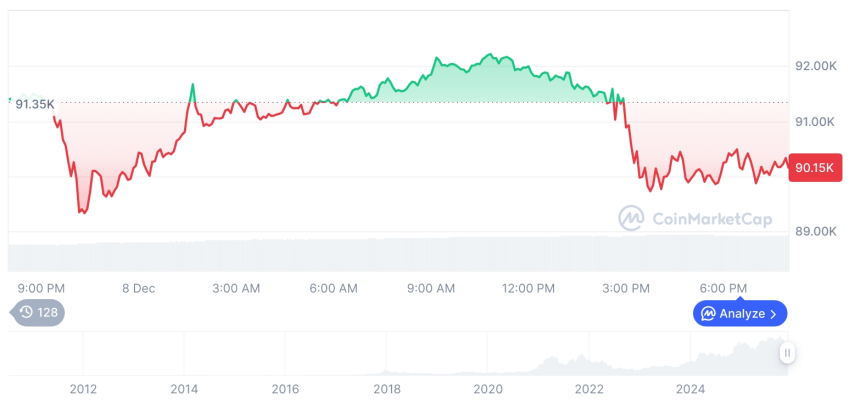860x401 pixels.
Task: Select 2014 on the overview timeline
Action: coord(184,388)
